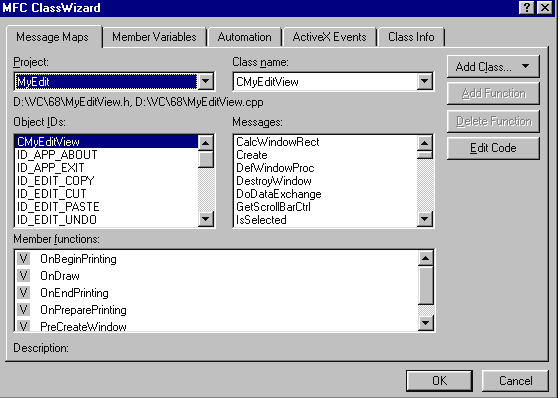Click Object IDs scrollbar down arrow
The height and width of the screenshot is (398, 560).
coord(206,219)
